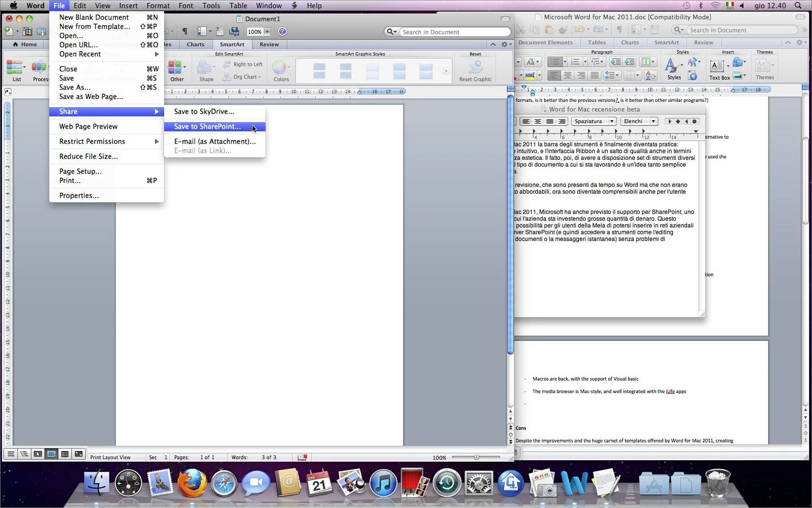Open Firefox from the Dock
Image resolution: width=812 pixels, height=508 pixels.
pos(191,483)
